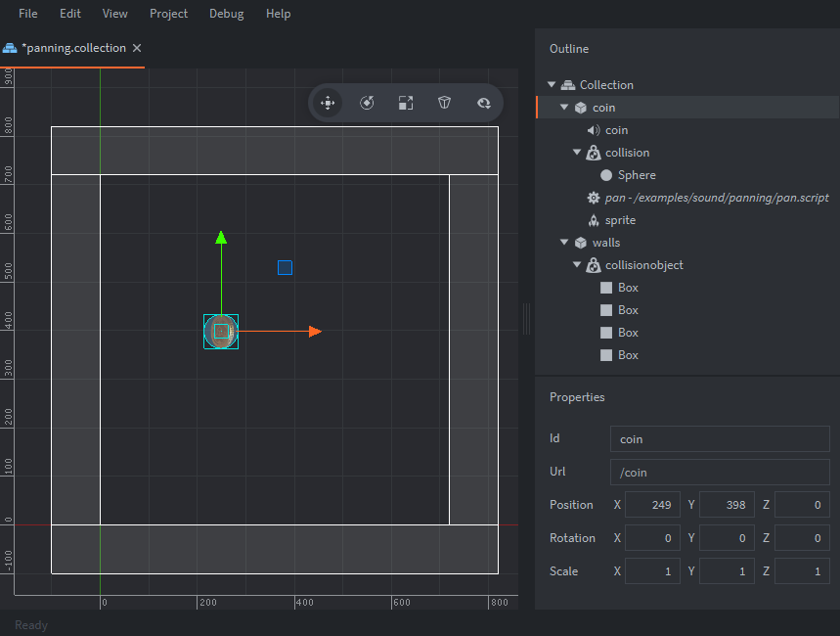Open the Help menu

point(278,14)
